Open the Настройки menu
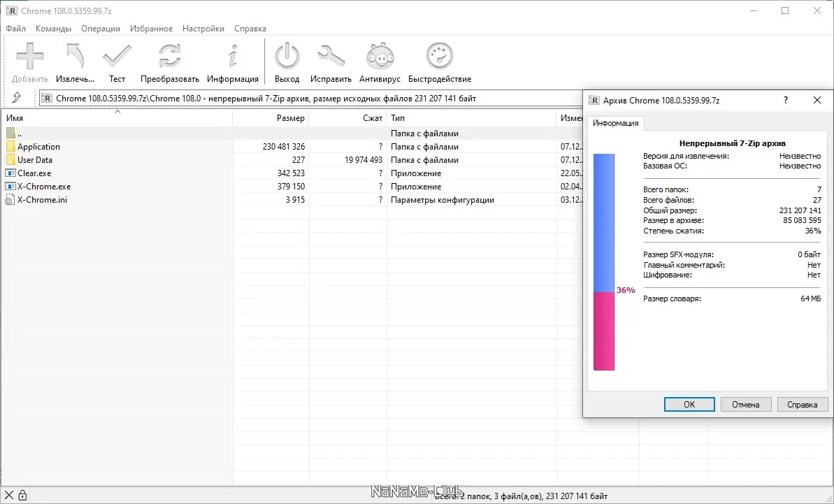The image size is (834, 504). tap(203, 29)
